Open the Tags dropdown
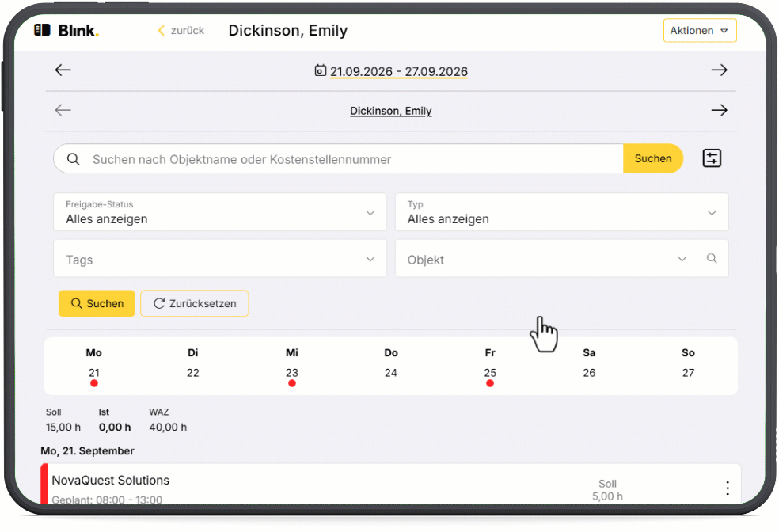The width and height of the screenshot is (779, 532). pyautogui.click(x=220, y=258)
